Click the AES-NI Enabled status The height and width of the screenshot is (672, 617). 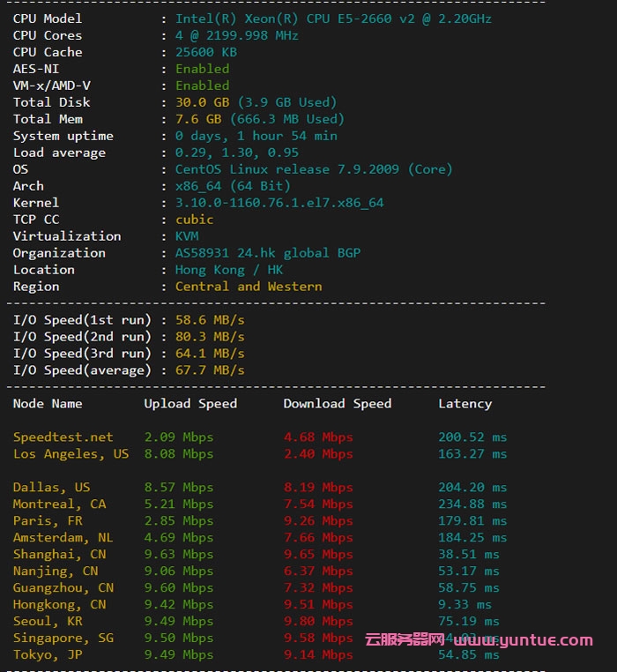[202, 69]
